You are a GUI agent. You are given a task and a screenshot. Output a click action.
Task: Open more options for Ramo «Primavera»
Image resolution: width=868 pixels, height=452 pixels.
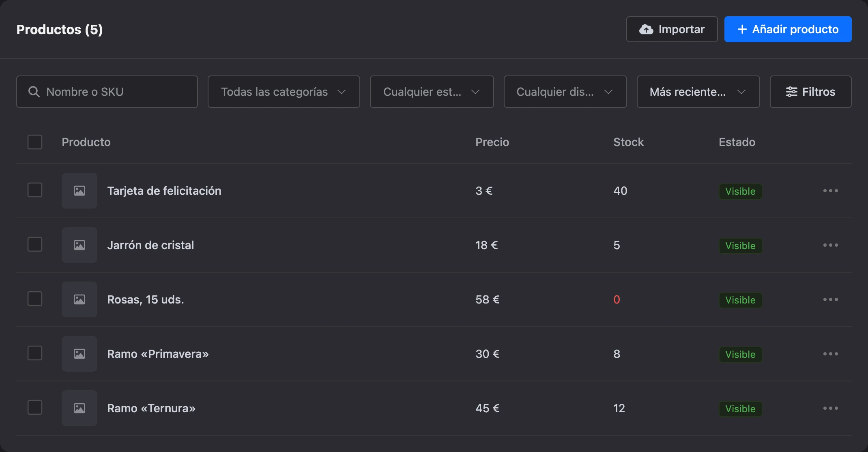830,354
